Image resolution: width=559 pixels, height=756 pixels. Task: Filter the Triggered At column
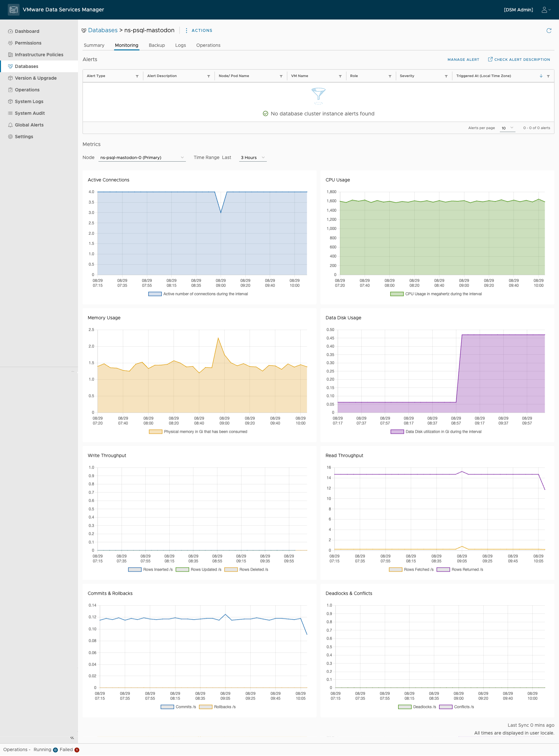tap(548, 76)
